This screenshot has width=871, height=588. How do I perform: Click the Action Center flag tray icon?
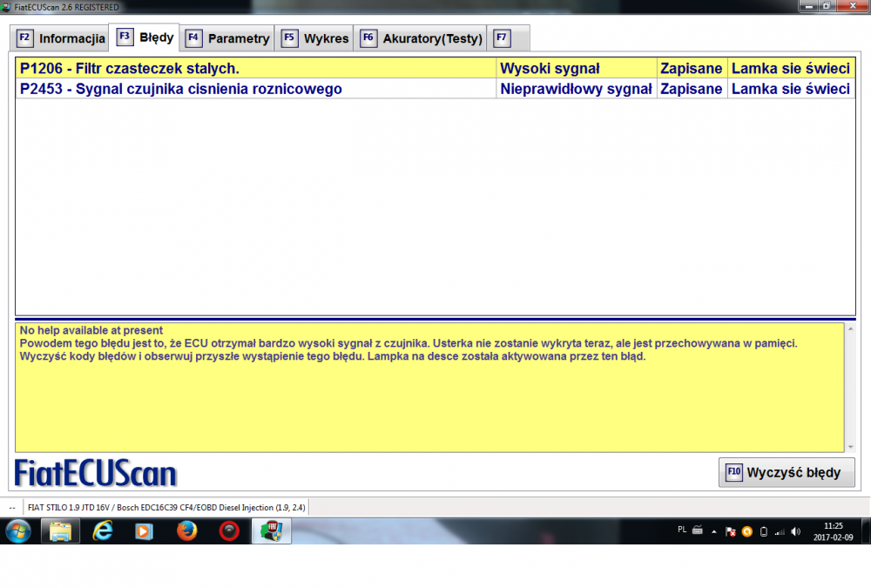click(x=731, y=532)
